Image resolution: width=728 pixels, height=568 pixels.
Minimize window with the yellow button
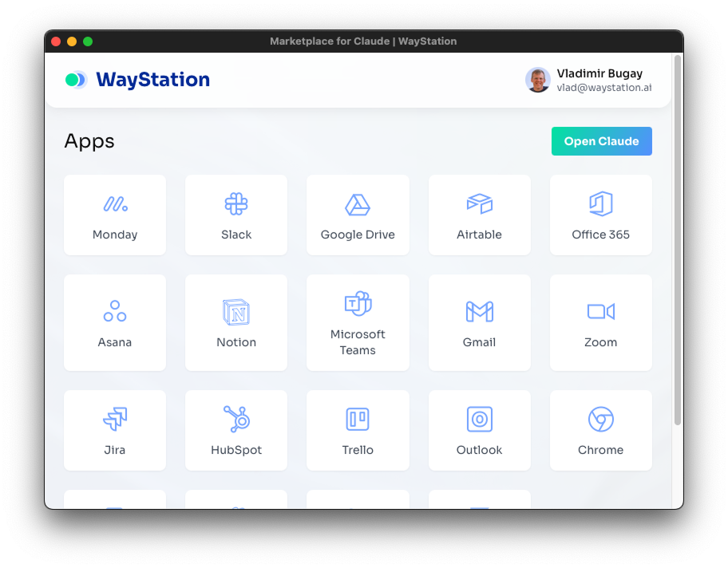72,41
